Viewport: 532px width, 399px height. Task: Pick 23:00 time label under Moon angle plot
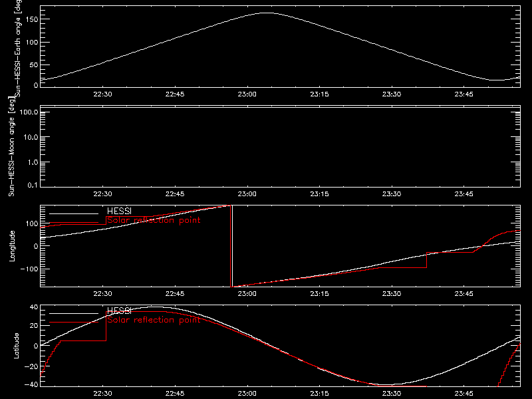click(x=247, y=194)
